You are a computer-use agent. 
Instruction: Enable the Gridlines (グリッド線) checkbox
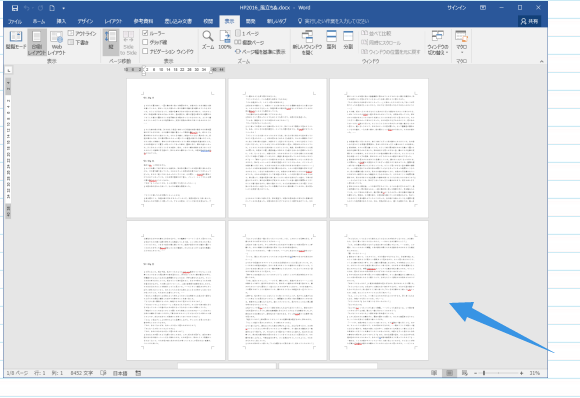[x=145, y=42]
